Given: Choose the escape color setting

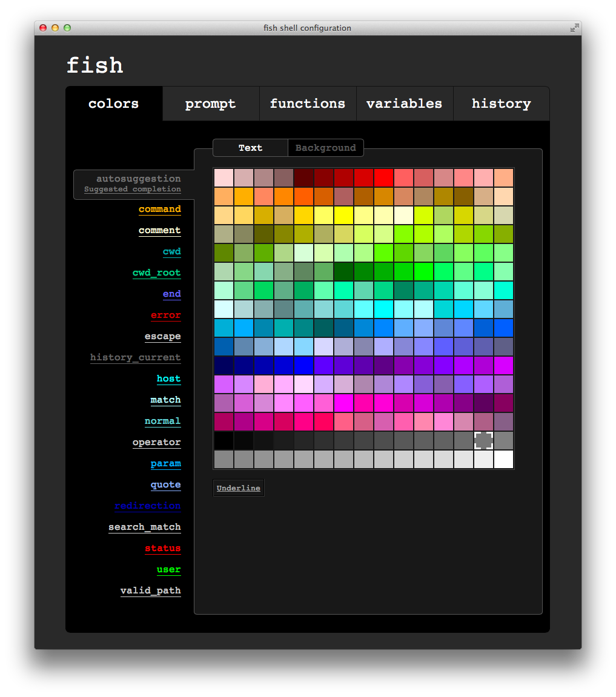Looking at the screenshot, I should pyautogui.click(x=163, y=337).
